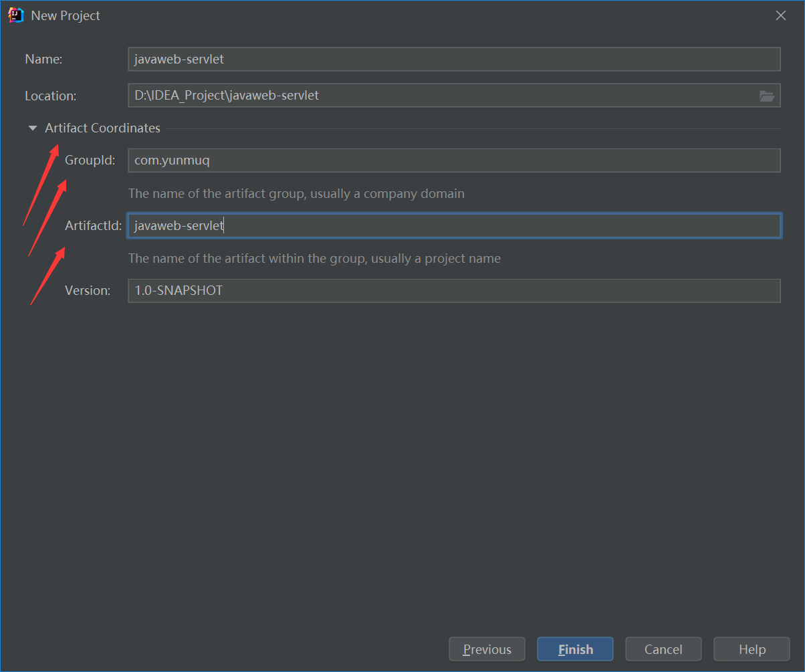Click the "ArtifactId:" label

(x=93, y=226)
